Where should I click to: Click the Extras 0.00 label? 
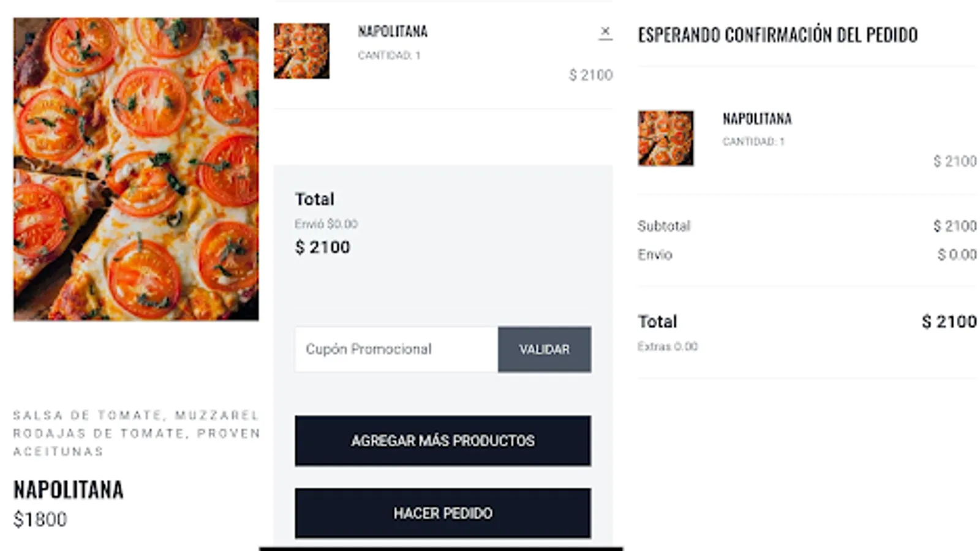click(668, 347)
